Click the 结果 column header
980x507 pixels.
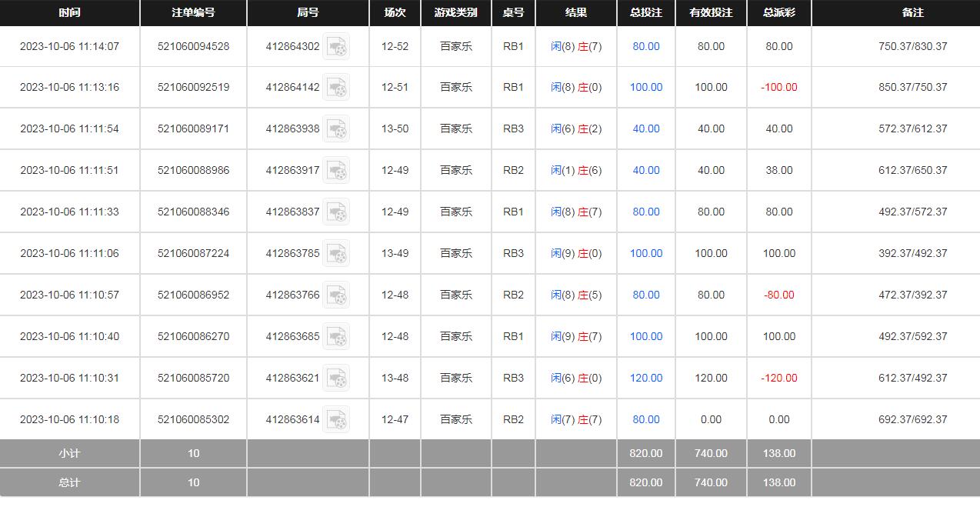pos(576,12)
